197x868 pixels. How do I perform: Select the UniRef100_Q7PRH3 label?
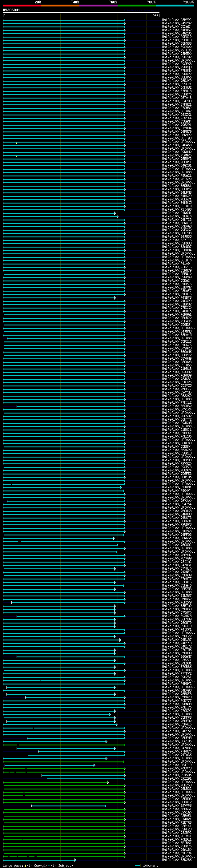click(177, 460)
